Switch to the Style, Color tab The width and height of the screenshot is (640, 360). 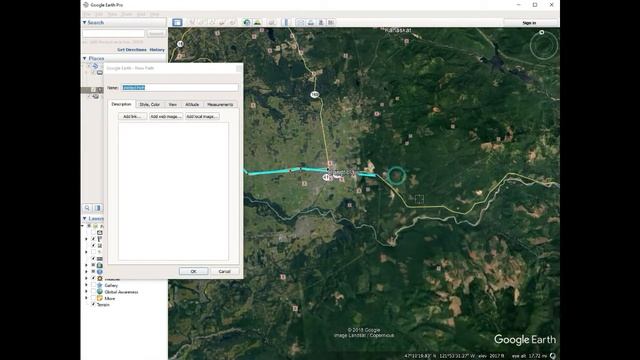(150, 104)
